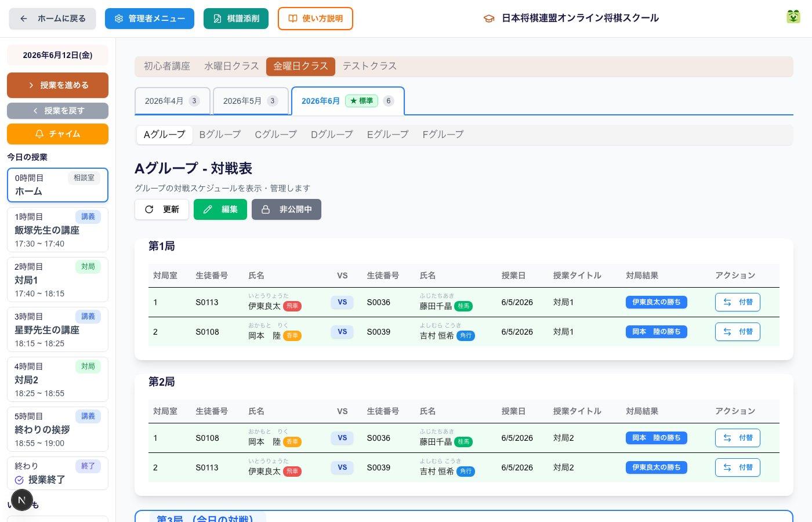Select 5時間目 終わりの挨拶 card
The width and height of the screenshot is (812, 522).
click(57, 429)
